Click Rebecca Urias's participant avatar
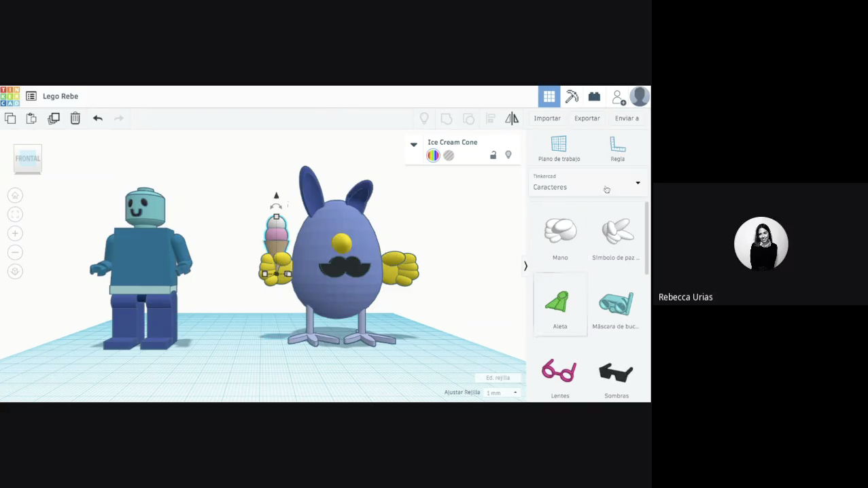 point(761,244)
